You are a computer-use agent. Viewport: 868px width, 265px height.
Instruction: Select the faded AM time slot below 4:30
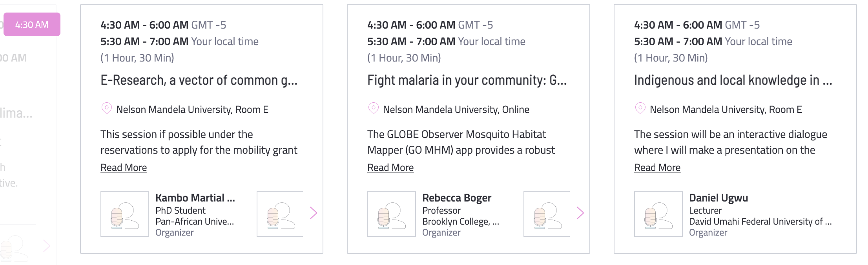13,58
